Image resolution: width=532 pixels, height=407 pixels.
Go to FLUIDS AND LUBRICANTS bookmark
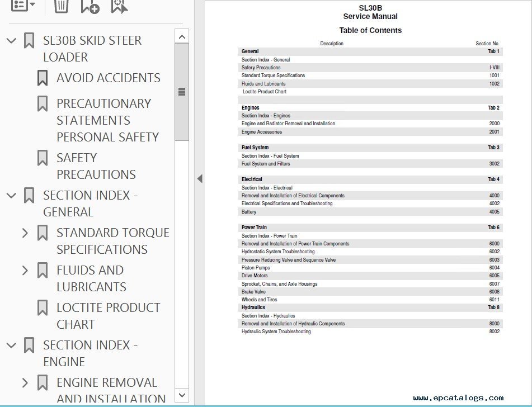91,278
